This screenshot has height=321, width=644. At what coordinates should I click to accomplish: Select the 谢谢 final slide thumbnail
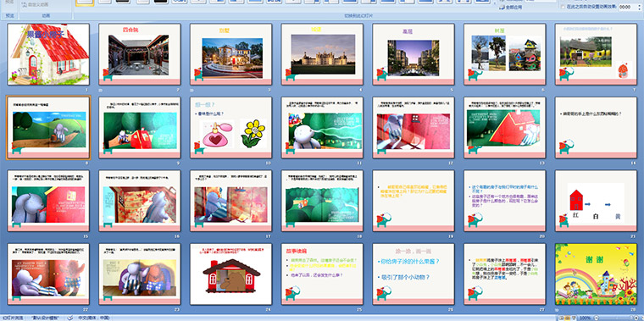tap(596, 274)
